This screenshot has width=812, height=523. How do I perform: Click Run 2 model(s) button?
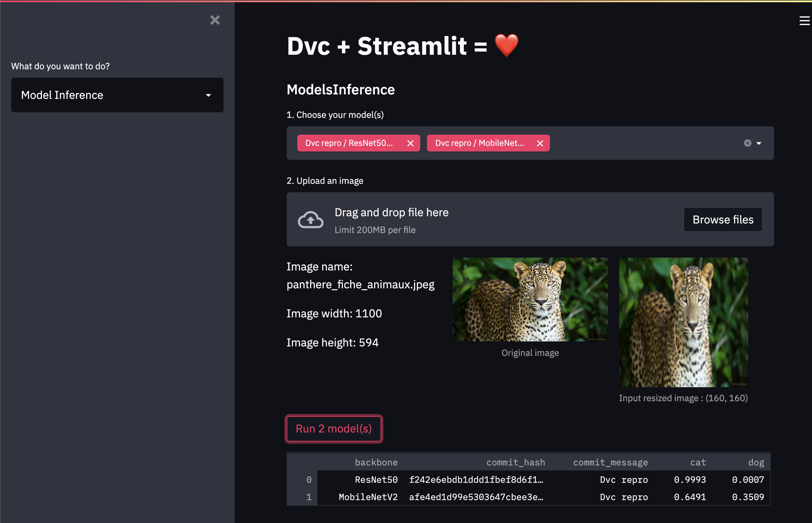tap(333, 428)
